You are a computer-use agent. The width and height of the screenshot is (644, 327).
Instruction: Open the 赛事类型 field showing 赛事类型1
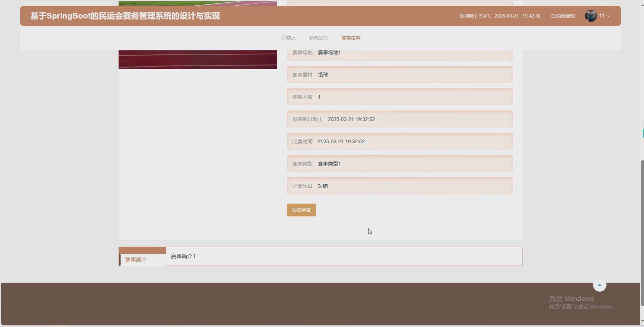point(399,163)
